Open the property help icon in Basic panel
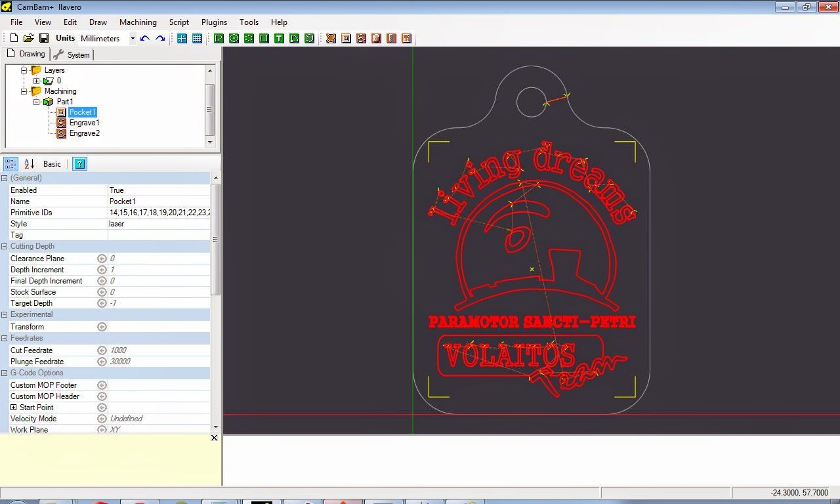This screenshot has height=504, width=840. pos(79,163)
